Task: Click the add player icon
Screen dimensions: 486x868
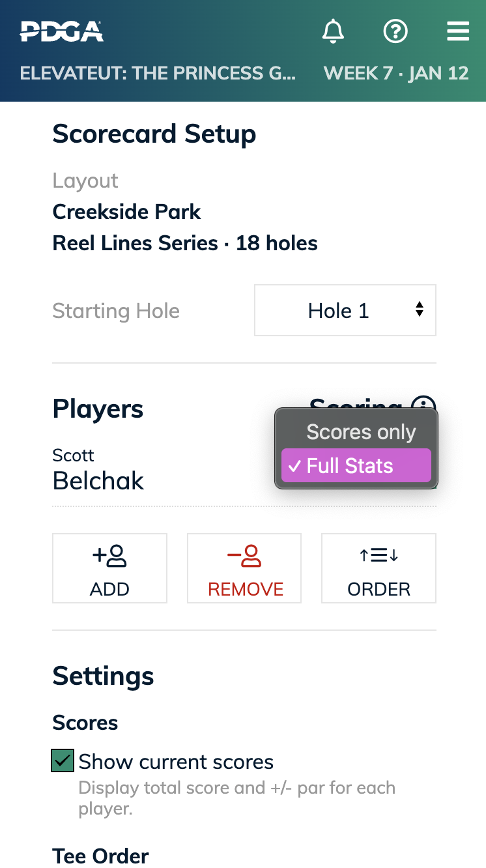Action: [x=109, y=555]
